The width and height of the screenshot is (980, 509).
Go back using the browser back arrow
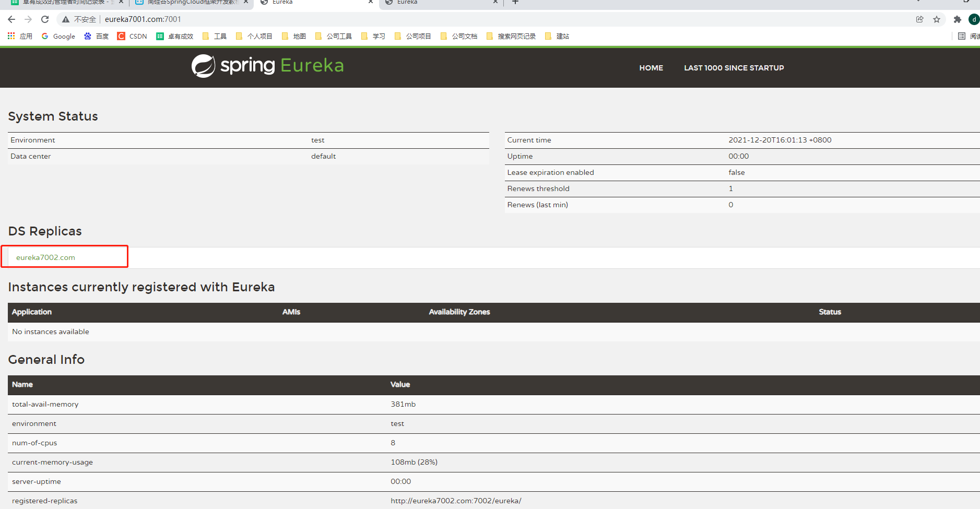click(x=11, y=19)
